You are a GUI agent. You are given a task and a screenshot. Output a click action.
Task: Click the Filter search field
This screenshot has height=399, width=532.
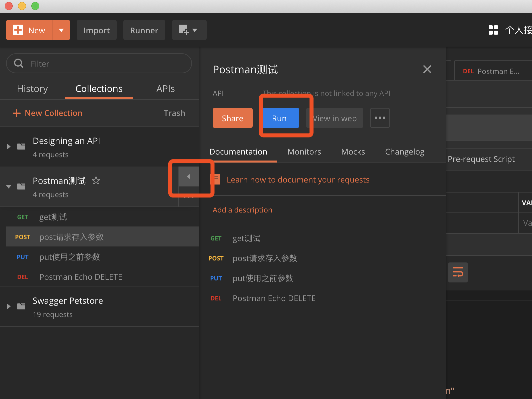pos(99,63)
